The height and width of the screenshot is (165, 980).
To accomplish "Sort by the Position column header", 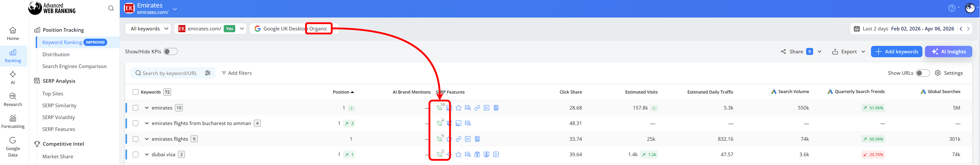I will coord(343,92).
